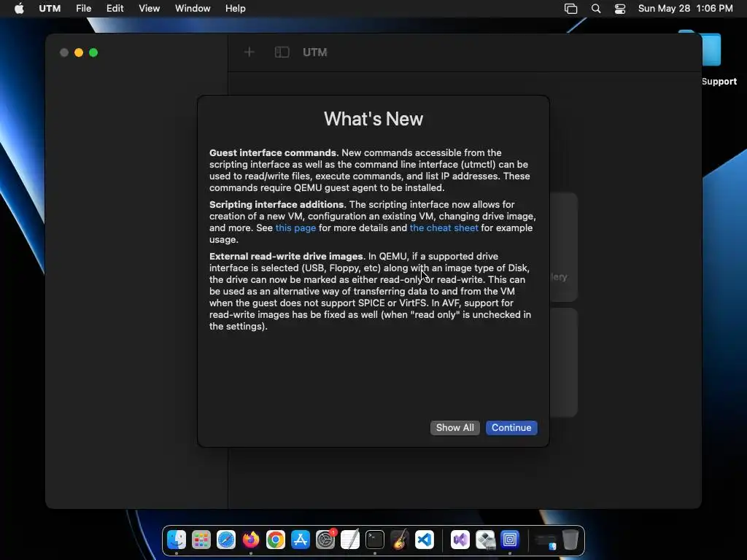747x560 pixels.
Task: Launch Firefox from the Dock
Action: [x=251, y=540]
